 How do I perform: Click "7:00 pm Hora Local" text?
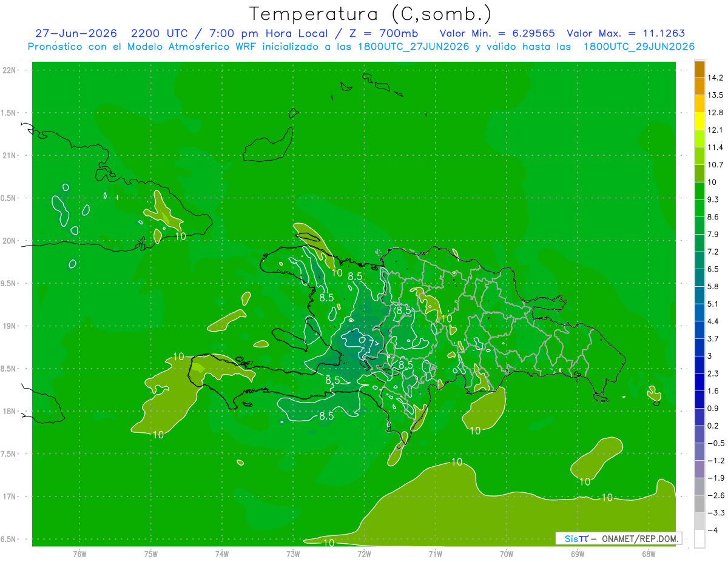pyautogui.click(x=268, y=33)
